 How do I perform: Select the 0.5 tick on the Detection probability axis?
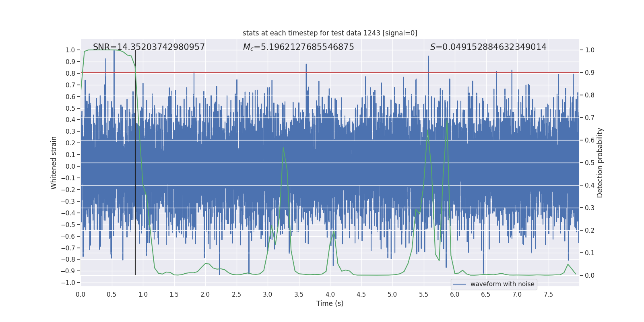coord(590,163)
